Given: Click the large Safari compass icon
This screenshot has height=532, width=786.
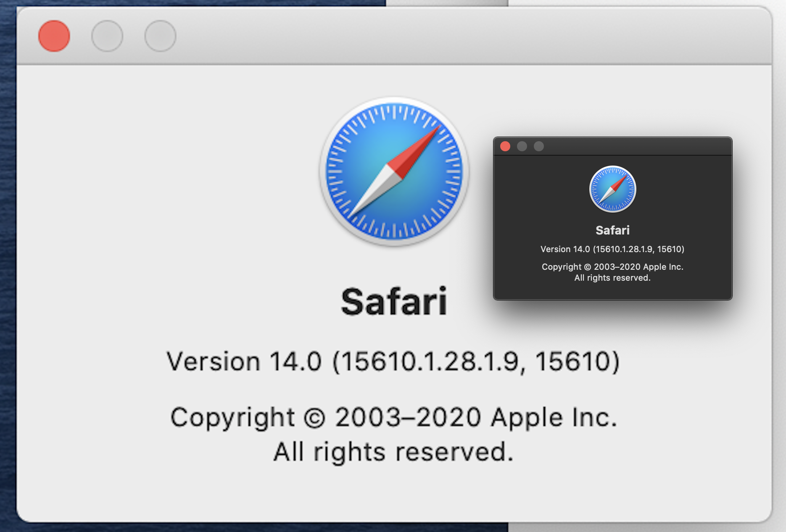Looking at the screenshot, I should [394, 171].
